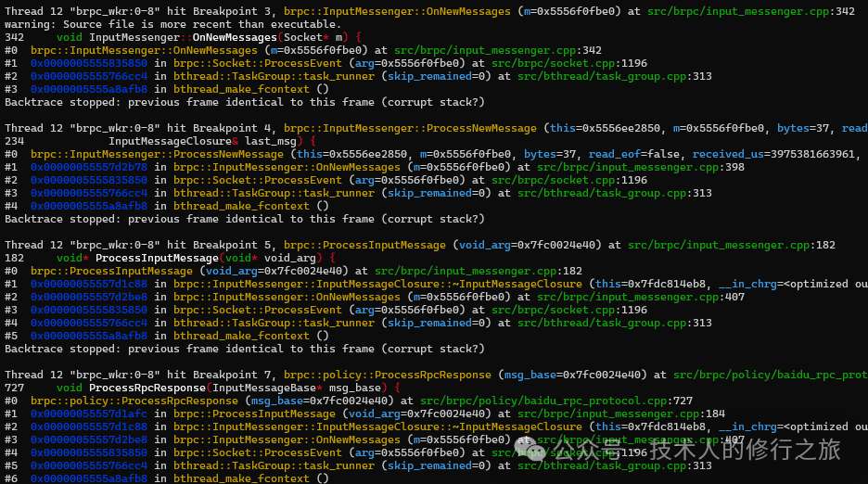The height and width of the screenshot is (484, 868).
Task: Click "src/brpc/input_messenger.cpp:407" in frame #2 under Breakpoint 5
Action: (641, 297)
